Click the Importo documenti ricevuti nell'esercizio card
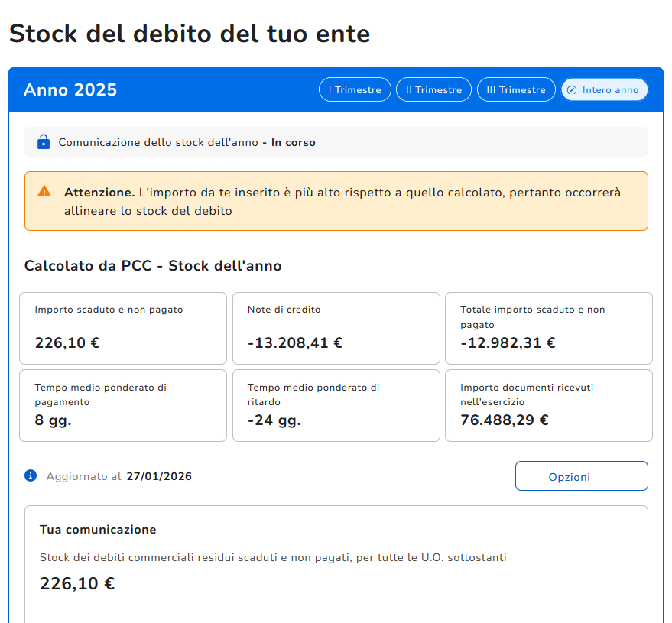672x623 pixels. (548, 405)
